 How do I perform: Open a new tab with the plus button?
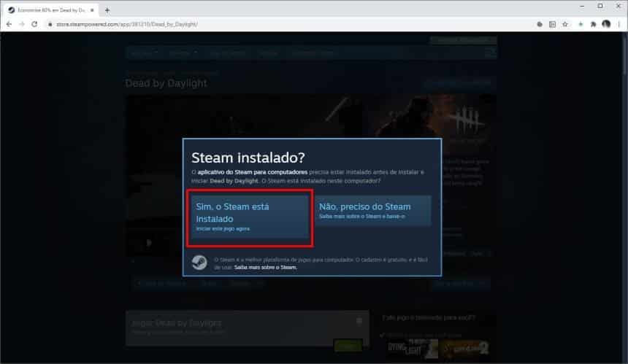(x=107, y=10)
